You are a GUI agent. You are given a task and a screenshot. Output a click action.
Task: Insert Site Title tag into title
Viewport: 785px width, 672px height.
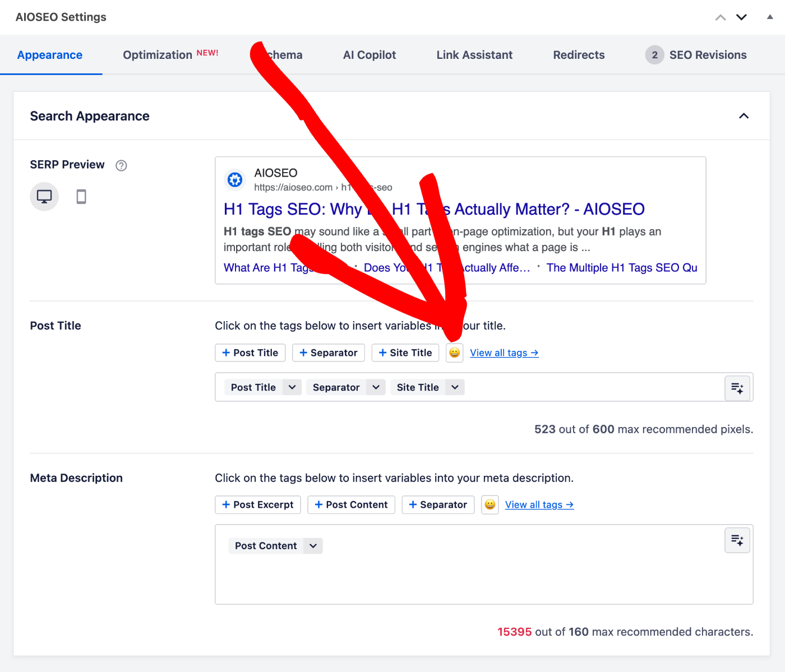click(x=405, y=353)
